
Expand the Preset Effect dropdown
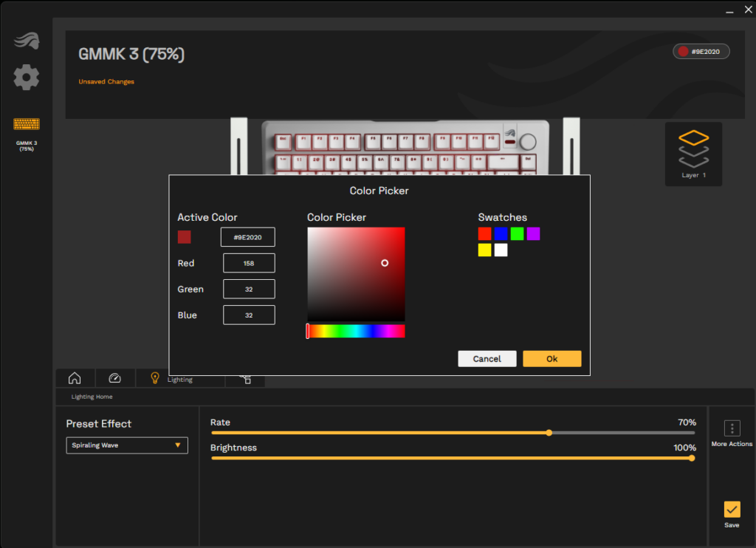[127, 445]
